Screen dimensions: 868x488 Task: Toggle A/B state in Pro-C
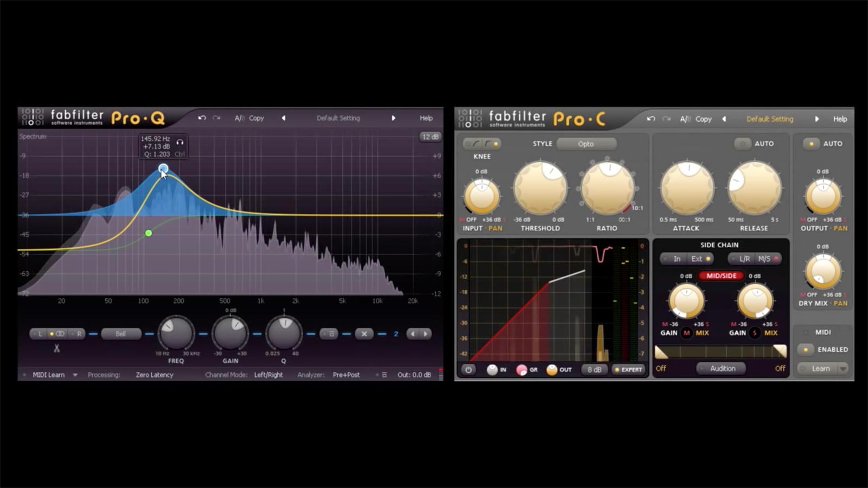click(685, 119)
